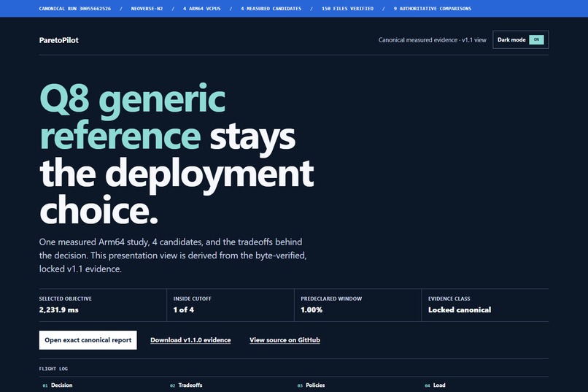Screen dimensions: 588x392
Task: Select the '1 of 4' cutoff value
Action: [x=183, y=310]
